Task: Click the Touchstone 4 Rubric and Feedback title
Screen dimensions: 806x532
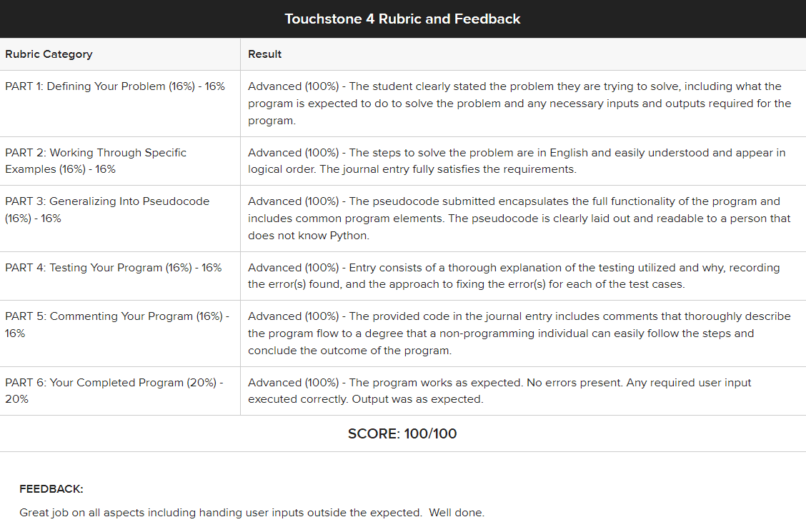Action: pyautogui.click(x=402, y=19)
